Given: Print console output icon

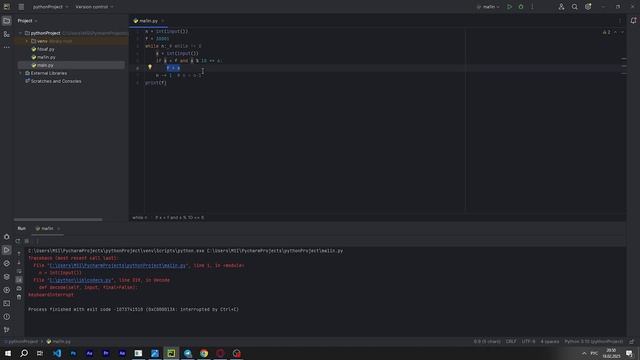Looking at the screenshot, I should click(19, 289).
